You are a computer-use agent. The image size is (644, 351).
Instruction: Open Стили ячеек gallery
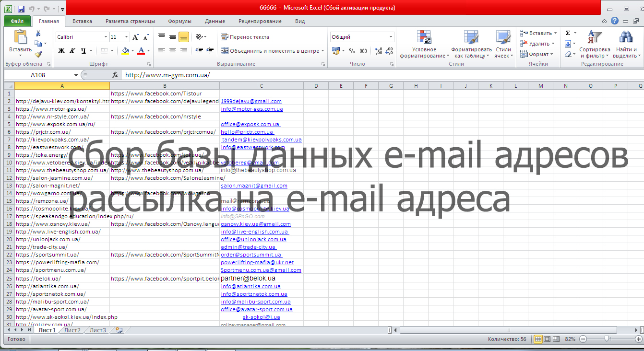503,44
